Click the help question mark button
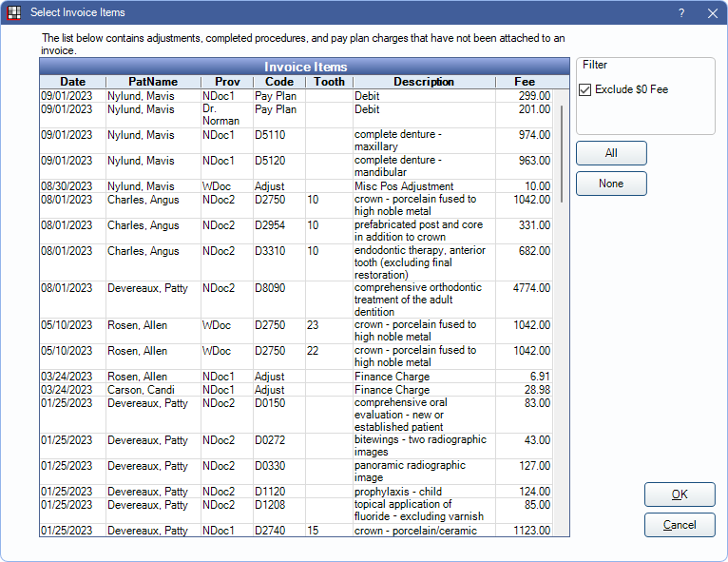The width and height of the screenshot is (728, 562). tap(680, 12)
